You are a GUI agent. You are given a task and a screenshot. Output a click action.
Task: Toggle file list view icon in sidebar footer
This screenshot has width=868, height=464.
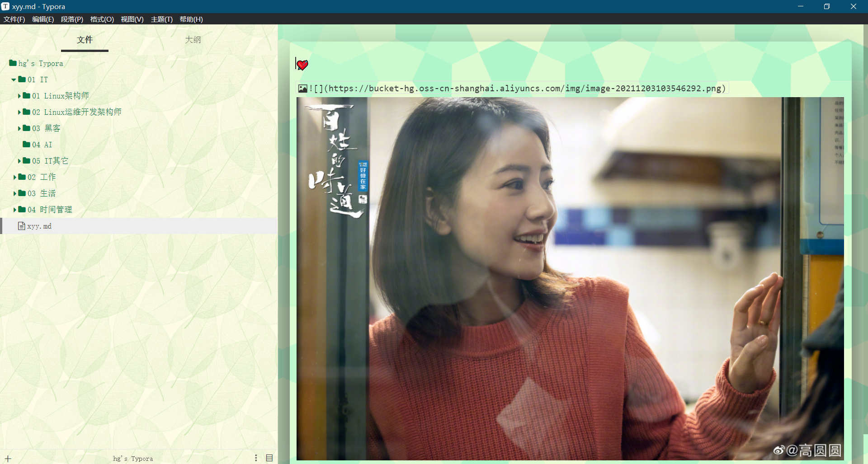(x=269, y=458)
